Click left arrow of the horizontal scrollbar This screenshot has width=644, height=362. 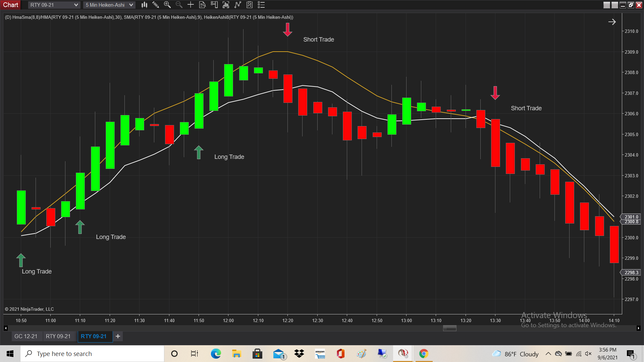(x=5, y=328)
